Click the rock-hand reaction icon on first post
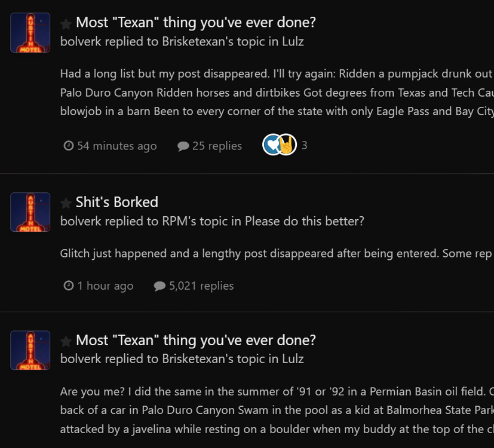 pos(287,145)
